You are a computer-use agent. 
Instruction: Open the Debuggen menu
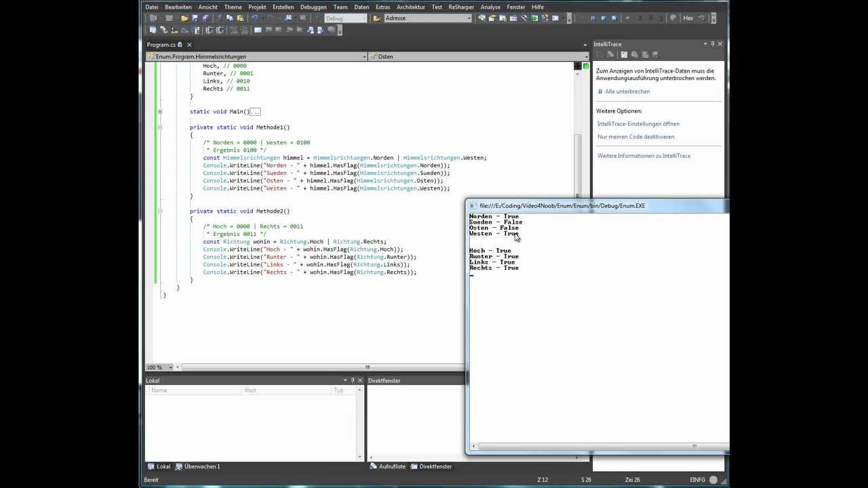[313, 7]
